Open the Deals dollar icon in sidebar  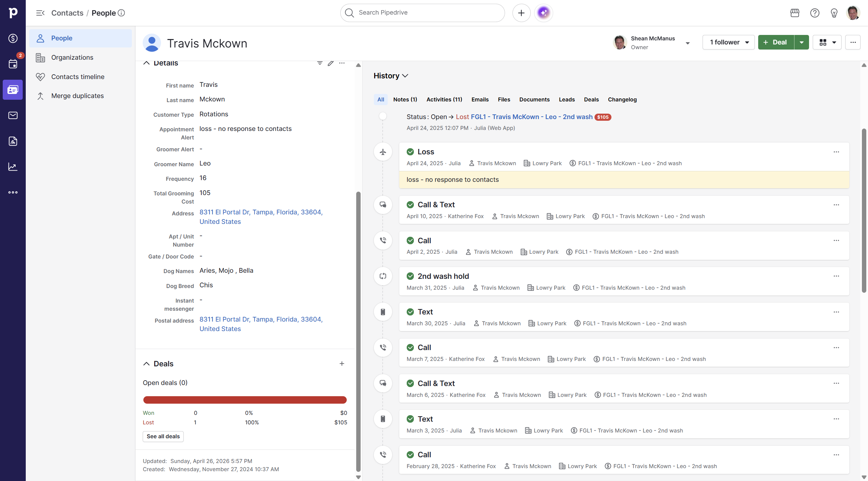click(13, 38)
